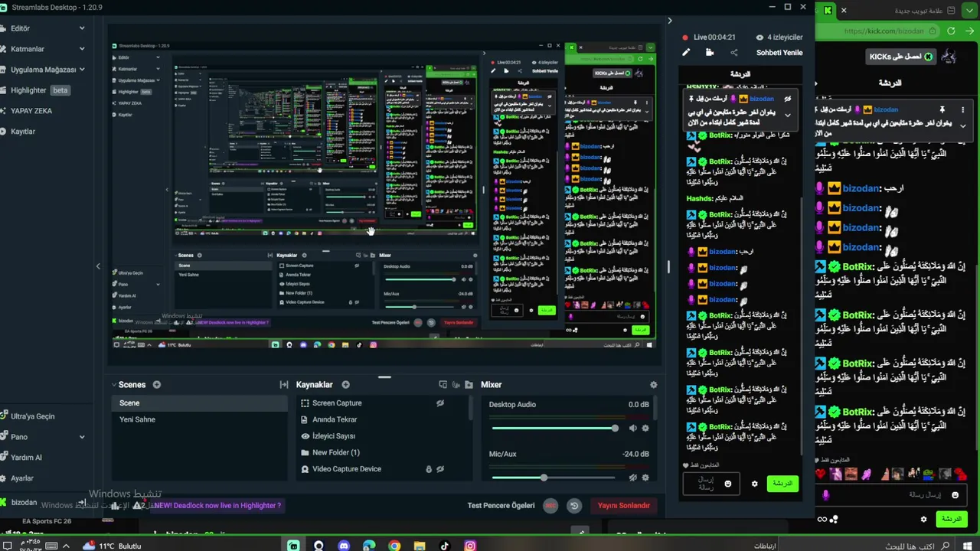Open TikTok from the Windows taskbar
Image resolution: width=980 pixels, height=551 pixels.
point(445,546)
